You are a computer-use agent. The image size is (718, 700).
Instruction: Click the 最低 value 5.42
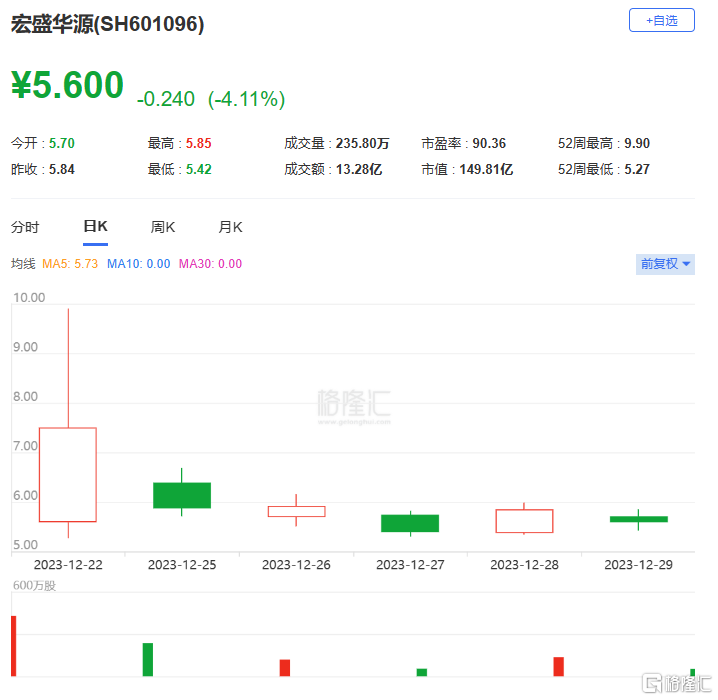[x=198, y=169]
